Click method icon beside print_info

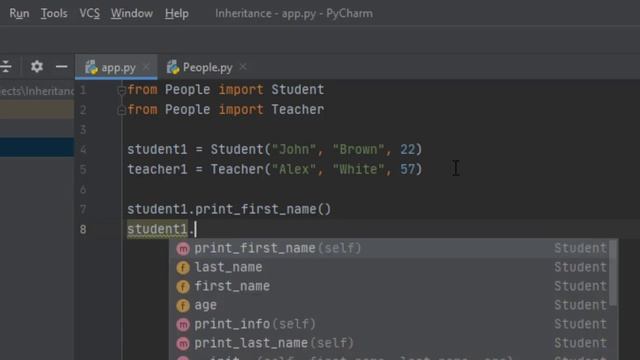point(183,324)
